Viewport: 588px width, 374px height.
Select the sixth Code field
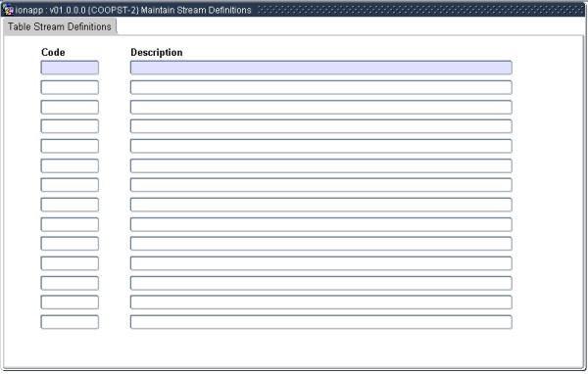(x=70, y=166)
